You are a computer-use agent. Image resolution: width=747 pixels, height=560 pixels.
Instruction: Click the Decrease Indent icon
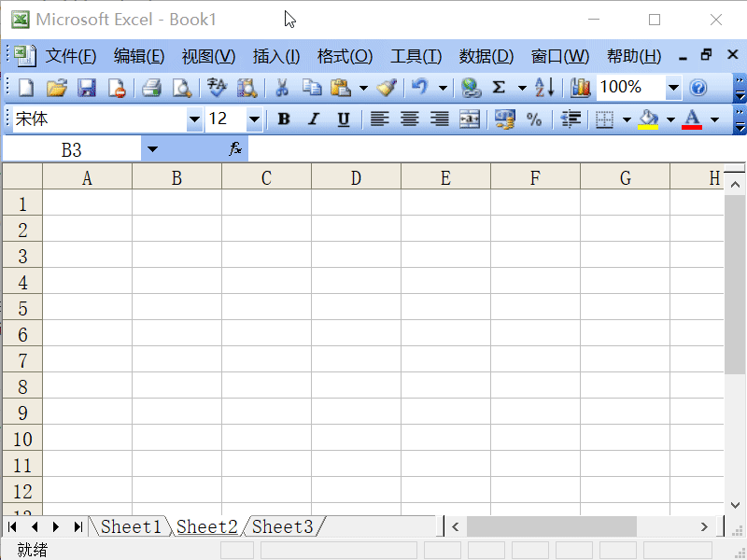pyautogui.click(x=571, y=119)
